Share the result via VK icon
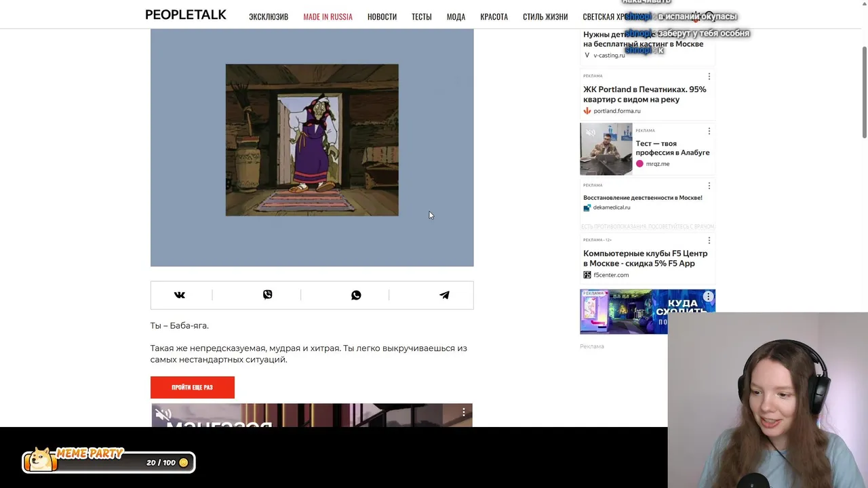This screenshot has height=488, width=868. [x=180, y=295]
